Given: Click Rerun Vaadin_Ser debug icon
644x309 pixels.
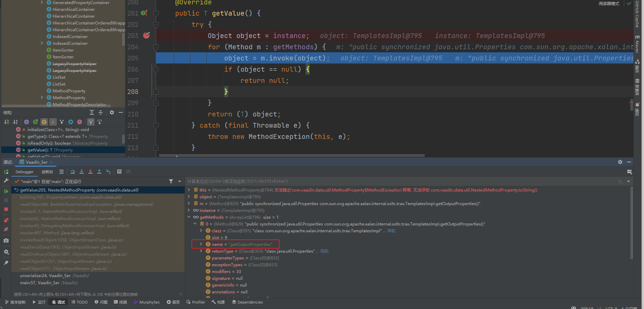Looking at the screenshot, I should pyautogui.click(x=6, y=172).
